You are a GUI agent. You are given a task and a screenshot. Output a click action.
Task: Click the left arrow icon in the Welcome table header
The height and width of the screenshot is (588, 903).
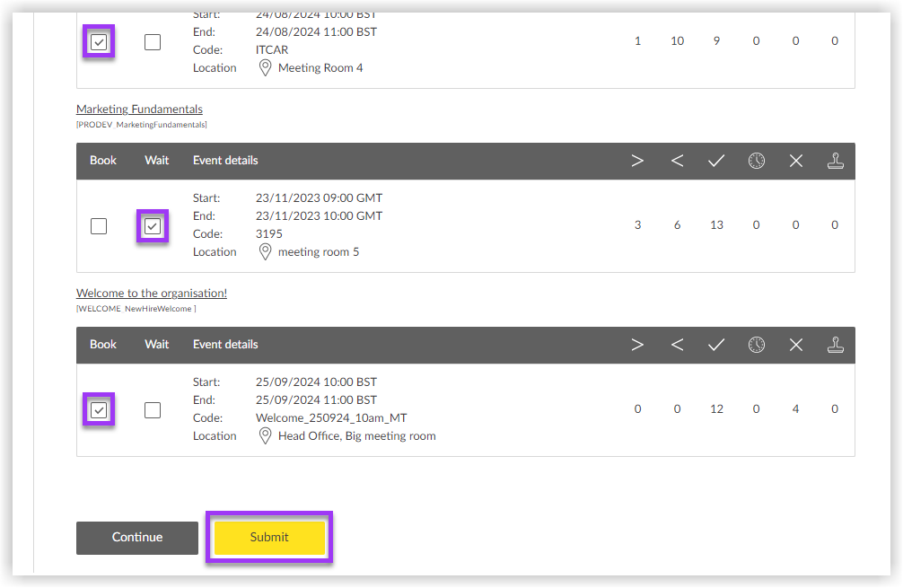[x=677, y=345]
